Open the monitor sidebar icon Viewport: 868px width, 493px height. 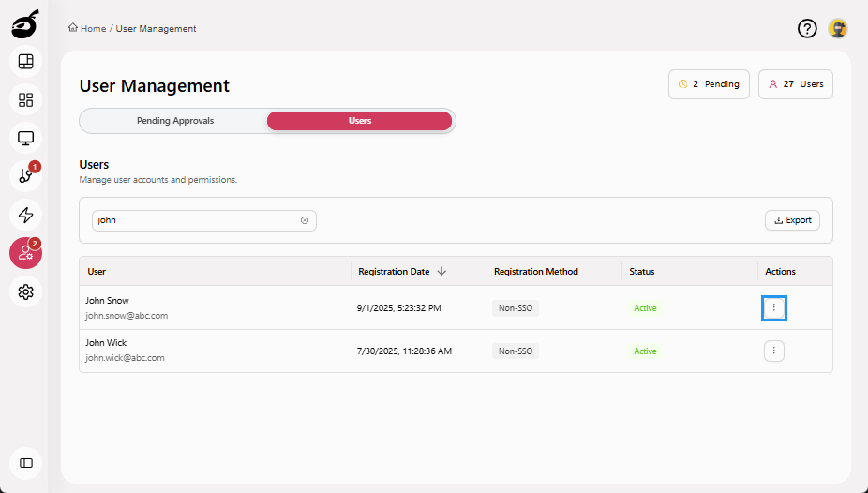click(25, 139)
